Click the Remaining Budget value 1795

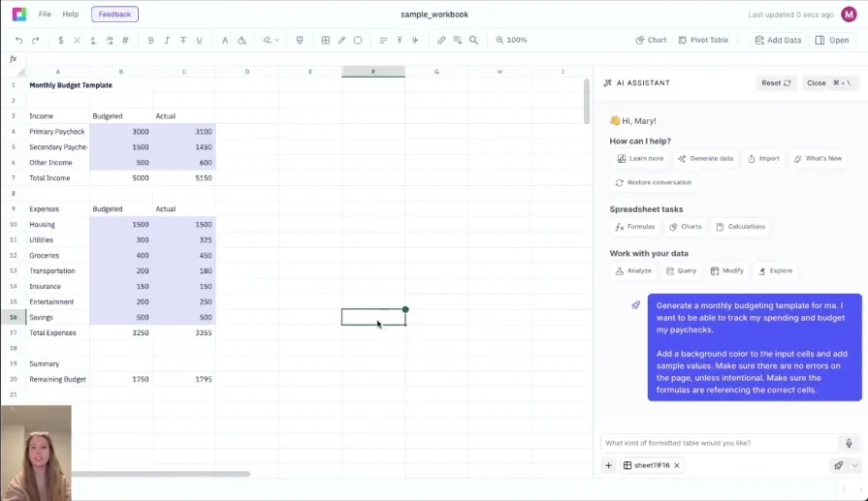click(184, 379)
